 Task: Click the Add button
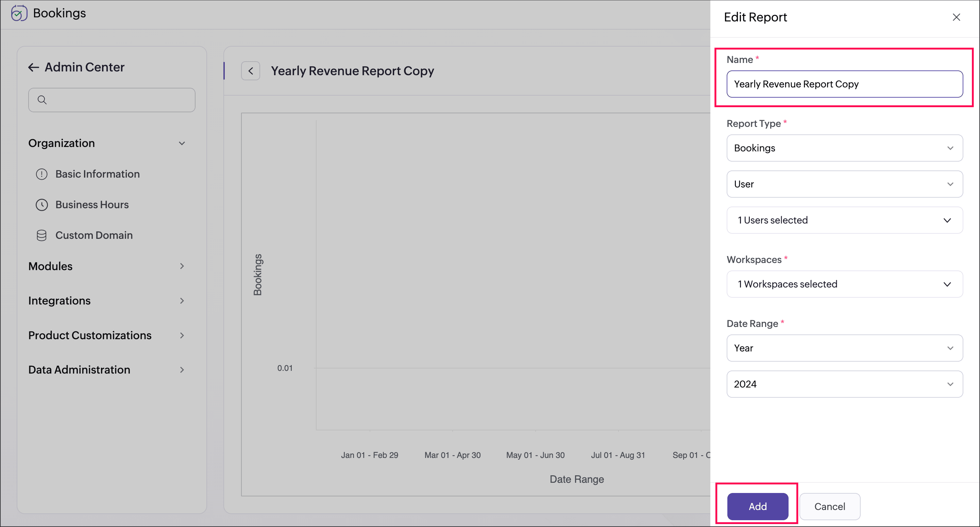coord(758,507)
